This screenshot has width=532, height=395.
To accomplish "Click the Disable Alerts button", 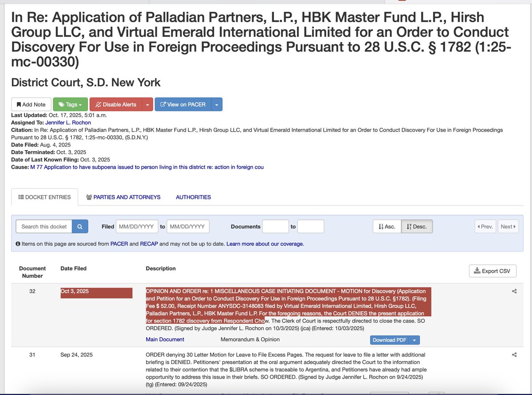I will (116, 105).
